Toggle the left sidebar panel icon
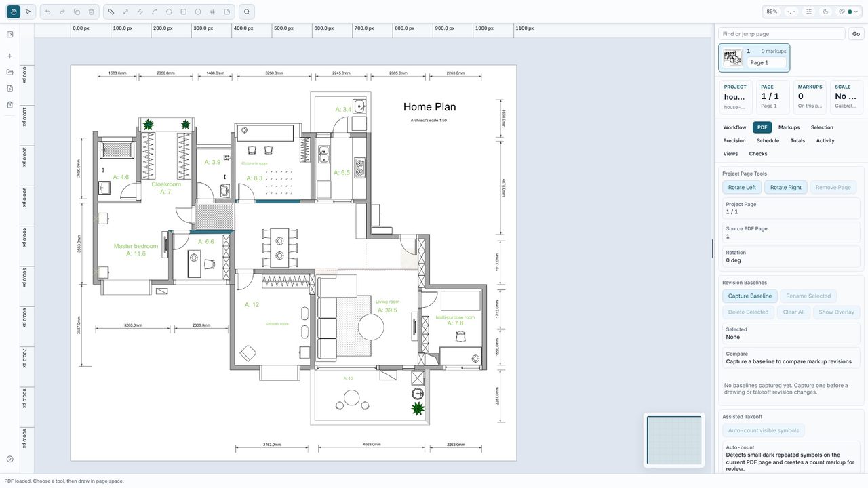The height and width of the screenshot is (488, 868). point(10,35)
